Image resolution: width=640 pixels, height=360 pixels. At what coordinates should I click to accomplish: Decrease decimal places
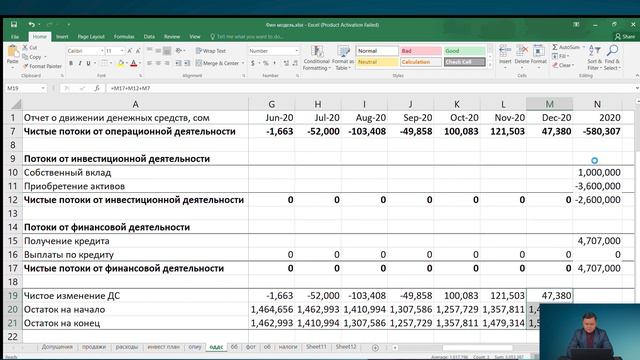295,63
